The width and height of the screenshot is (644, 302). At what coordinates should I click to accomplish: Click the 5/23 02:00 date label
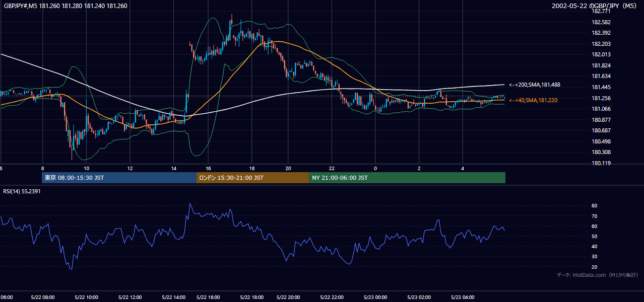click(x=419, y=297)
